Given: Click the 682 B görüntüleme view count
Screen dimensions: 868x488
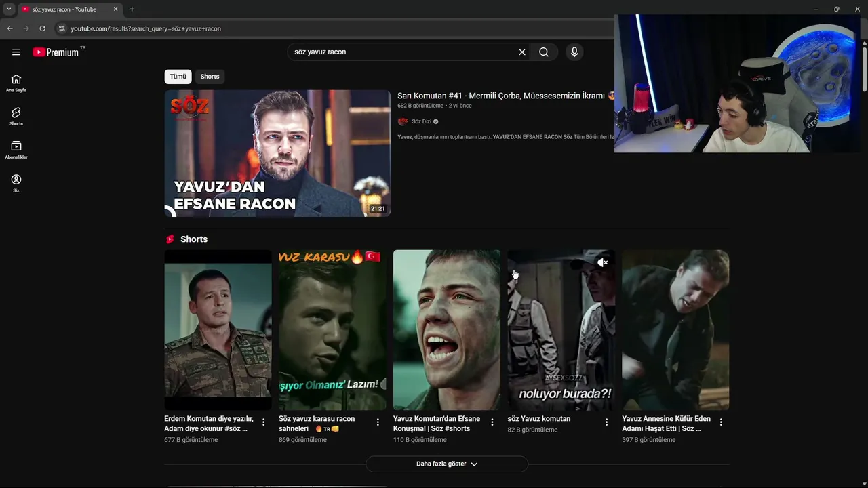Looking at the screenshot, I should [x=420, y=106].
